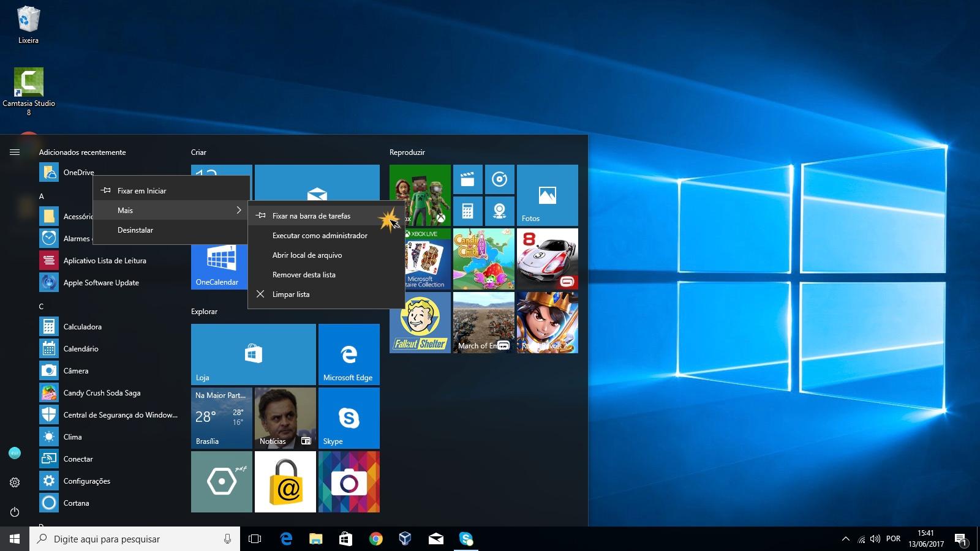980x551 pixels.
Task: Click the Power icon in Start menu
Action: (x=15, y=512)
